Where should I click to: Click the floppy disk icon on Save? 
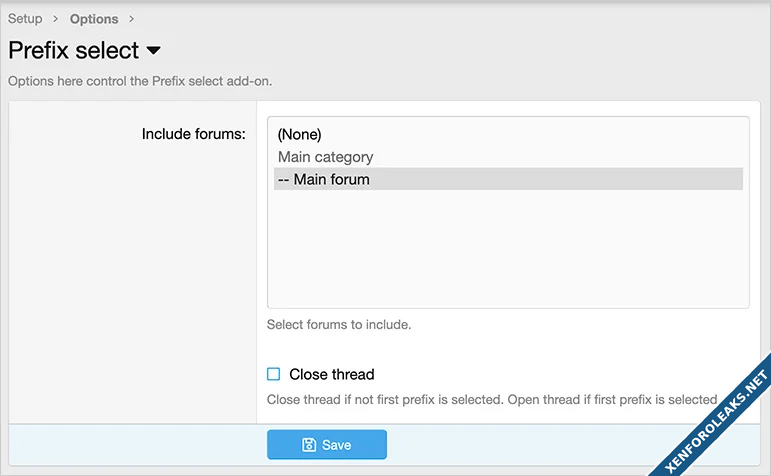[309, 445]
